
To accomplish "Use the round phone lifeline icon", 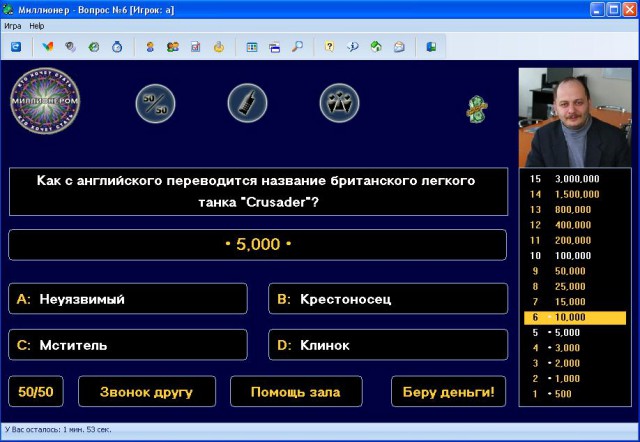I will [247, 103].
